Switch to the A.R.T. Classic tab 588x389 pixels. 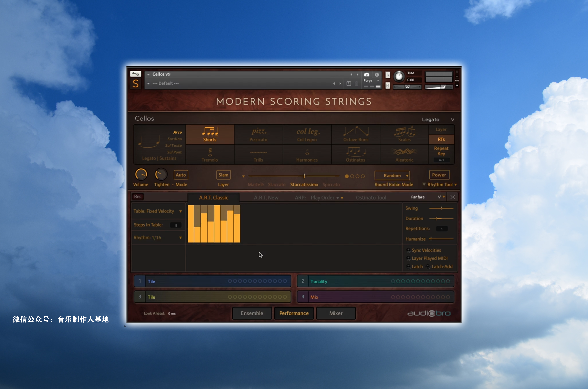coord(214,198)
